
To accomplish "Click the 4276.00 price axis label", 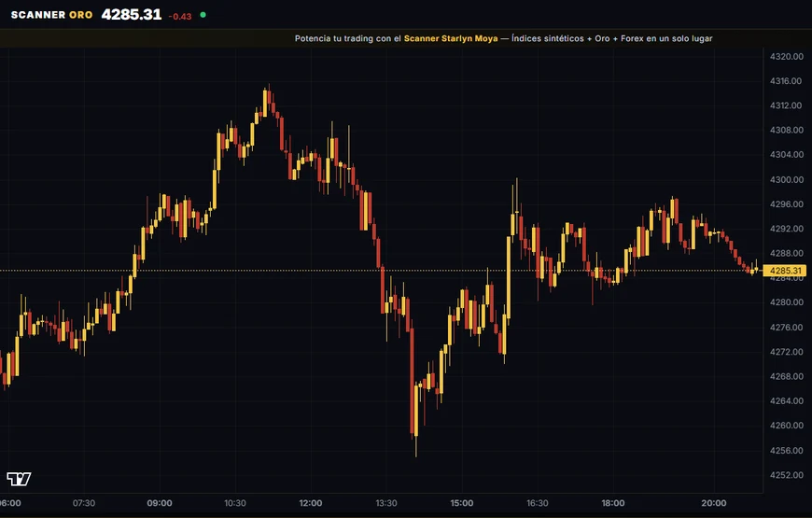I will (786, 328).
